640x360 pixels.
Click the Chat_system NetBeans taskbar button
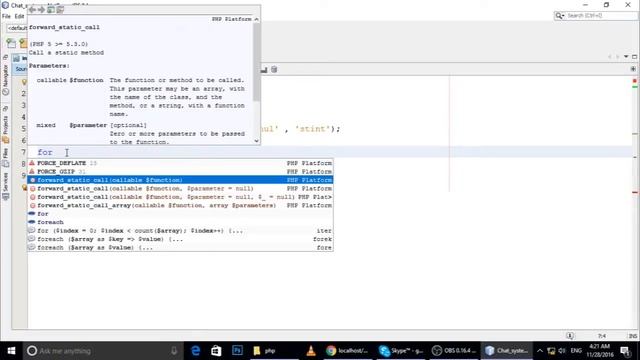click(507, 351)
